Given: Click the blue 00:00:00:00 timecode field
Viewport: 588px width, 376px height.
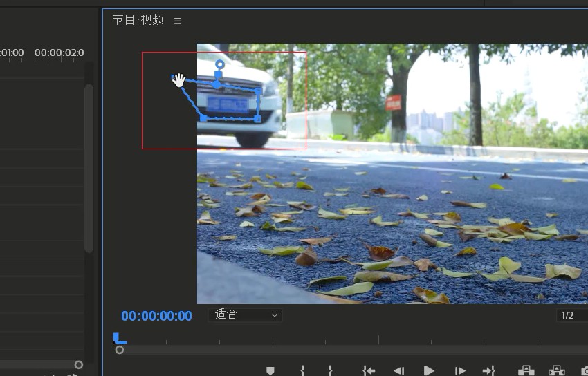Looking at the screenshot, I should 156,316.
